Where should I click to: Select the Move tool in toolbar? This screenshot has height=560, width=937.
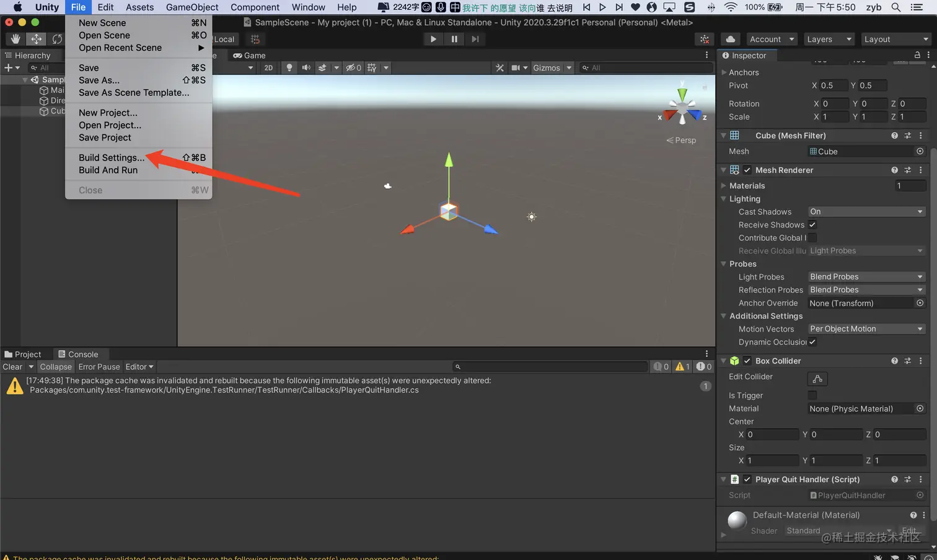click(x=37, y=39)
